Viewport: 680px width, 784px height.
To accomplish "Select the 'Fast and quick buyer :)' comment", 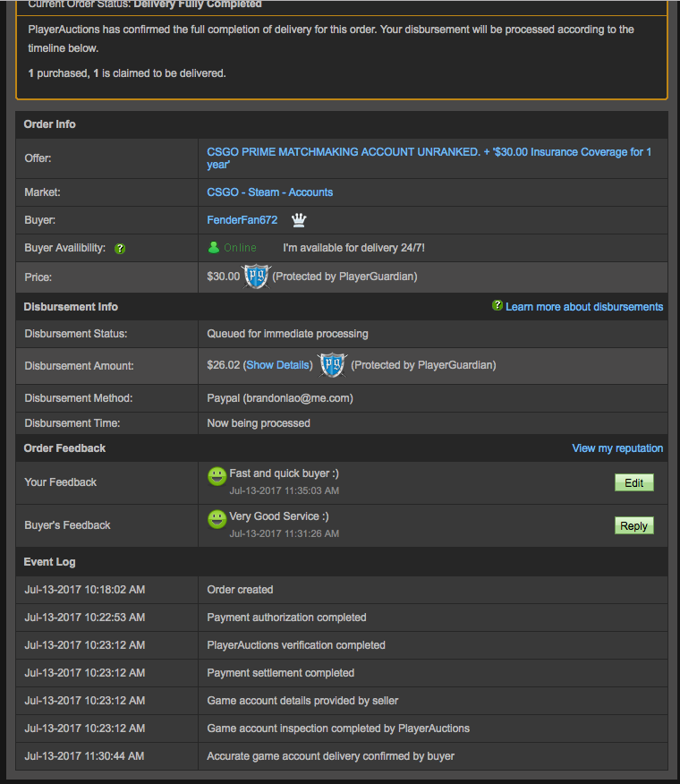I will 284,473.
